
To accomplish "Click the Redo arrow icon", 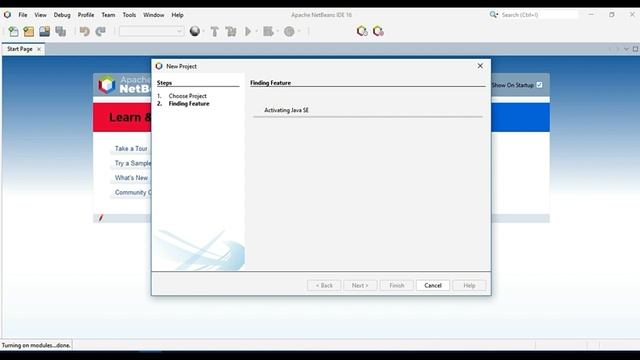I will coord(100,31).
